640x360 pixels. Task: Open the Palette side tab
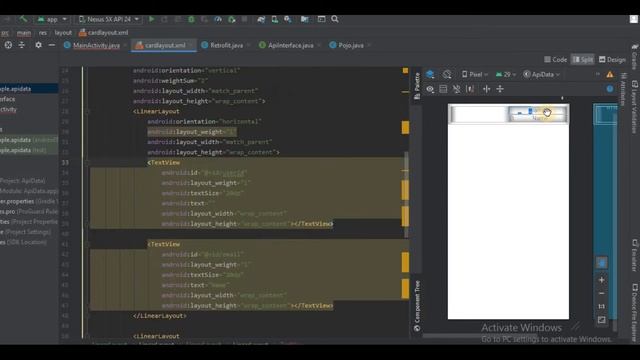417,86
